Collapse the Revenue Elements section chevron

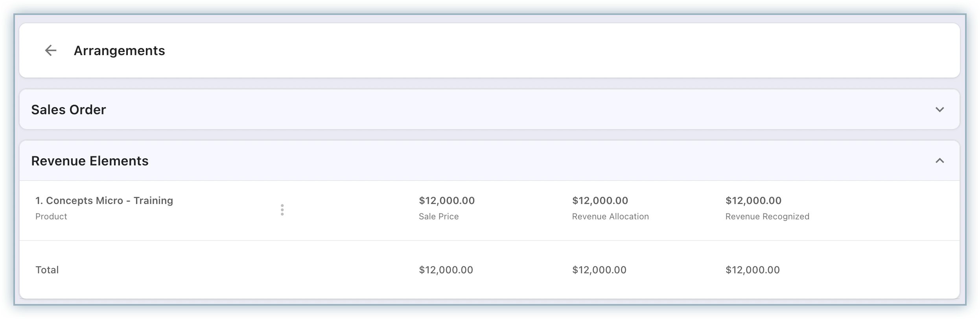pos(939,161)
